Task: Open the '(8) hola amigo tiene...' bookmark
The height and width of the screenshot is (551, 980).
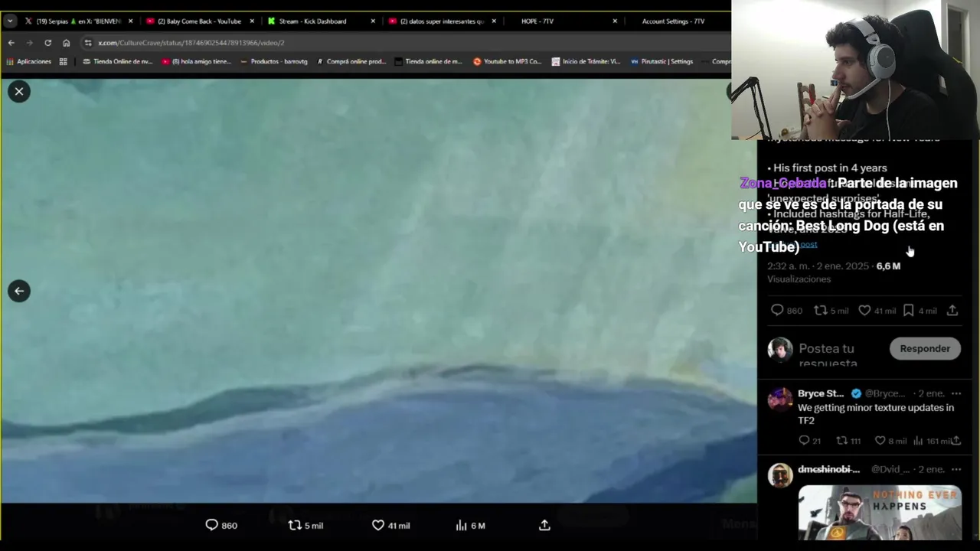Action: point(197,62)
